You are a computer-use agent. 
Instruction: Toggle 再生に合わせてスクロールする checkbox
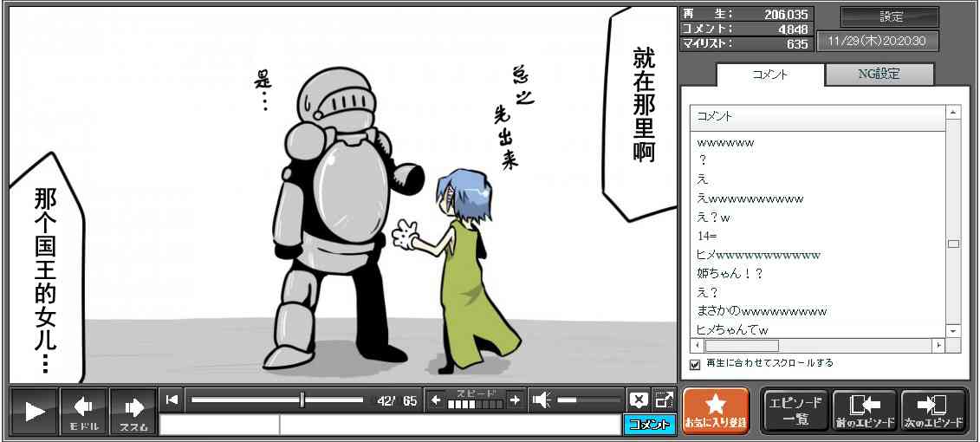pyautogui.click(x=694, y=364)
